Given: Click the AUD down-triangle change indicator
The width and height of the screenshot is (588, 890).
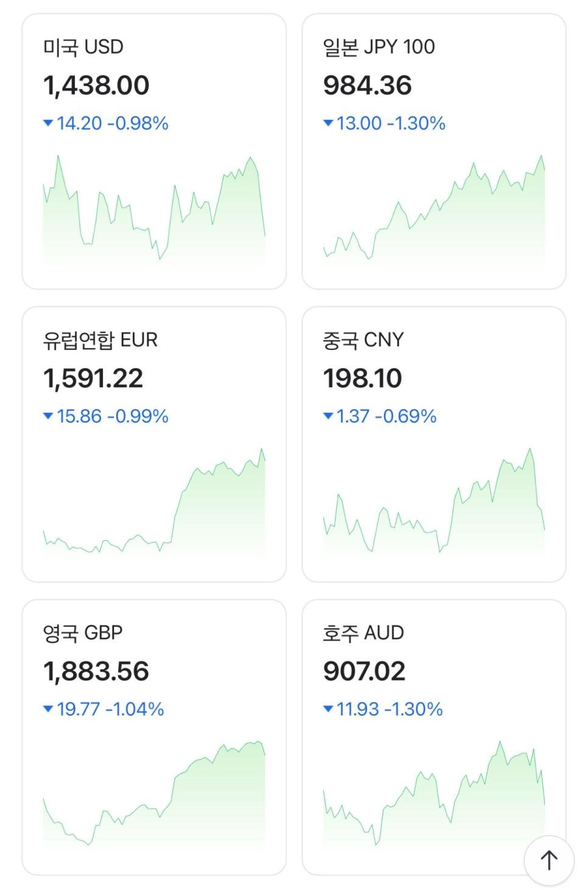Looking at the screenshot, I should [x=328, y=709].
